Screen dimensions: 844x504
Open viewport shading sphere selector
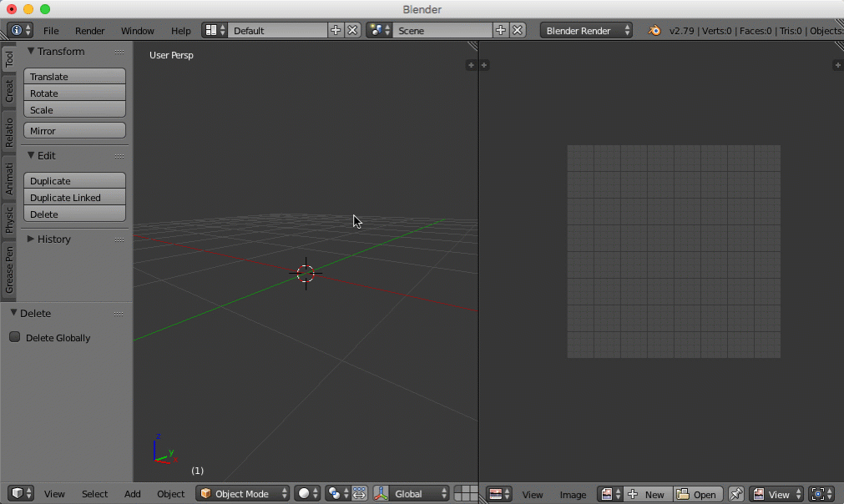(308, 493)
